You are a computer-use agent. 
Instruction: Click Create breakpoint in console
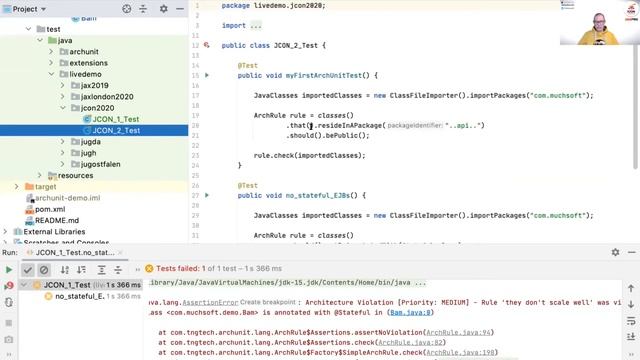[x=268, y=302]
